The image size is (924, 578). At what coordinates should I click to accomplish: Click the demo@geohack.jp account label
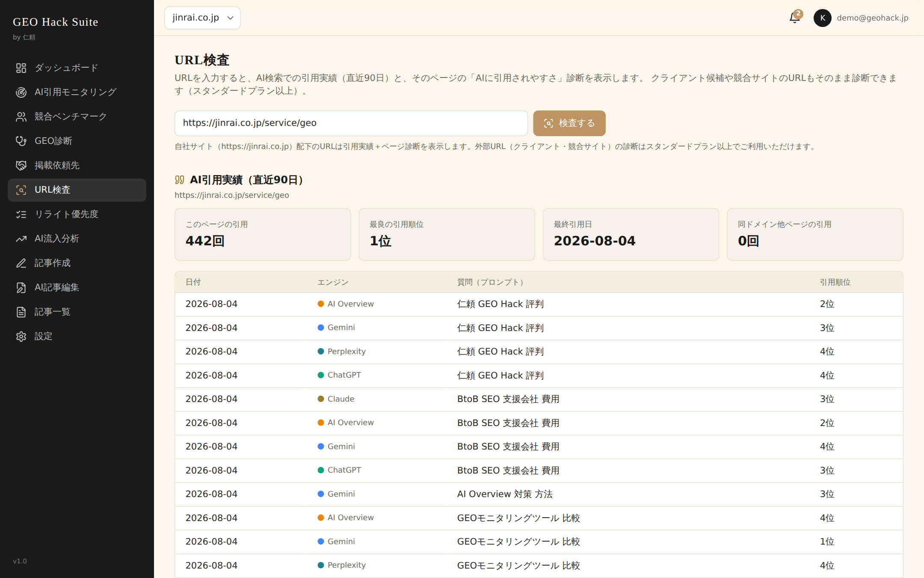872,18
